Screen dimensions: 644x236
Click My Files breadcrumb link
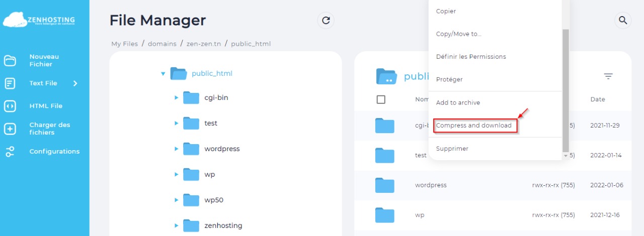[x=124, y=44]
